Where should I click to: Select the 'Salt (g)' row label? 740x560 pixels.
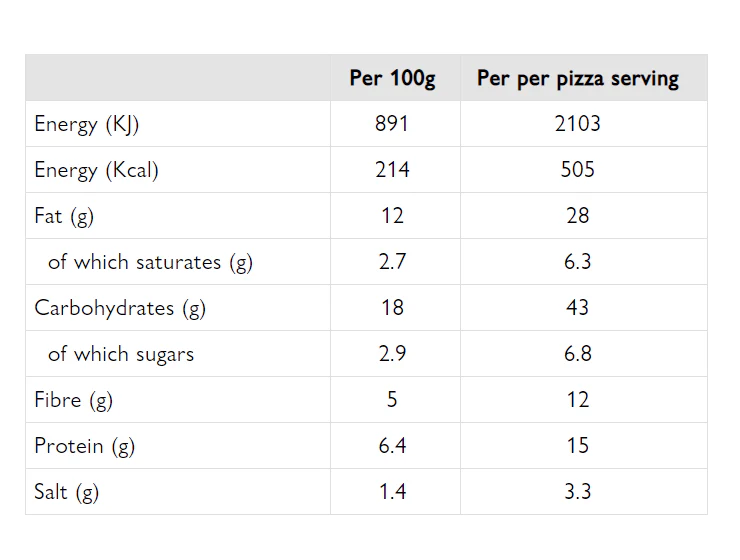pyautogui.click(x=67, y=493)
